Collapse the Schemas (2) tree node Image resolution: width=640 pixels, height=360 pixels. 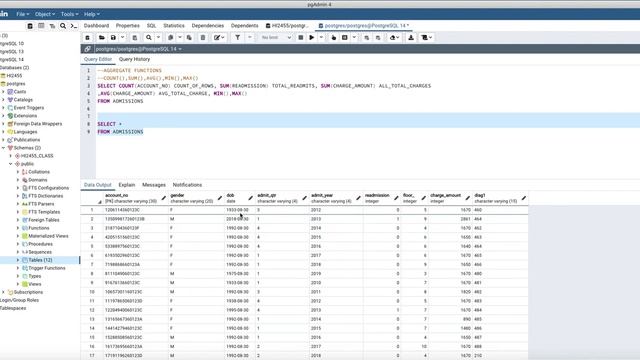[x=4, y=148]
